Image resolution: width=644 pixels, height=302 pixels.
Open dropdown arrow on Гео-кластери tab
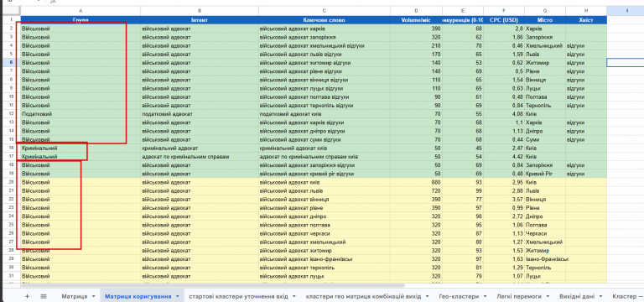[x=486, y=296]
